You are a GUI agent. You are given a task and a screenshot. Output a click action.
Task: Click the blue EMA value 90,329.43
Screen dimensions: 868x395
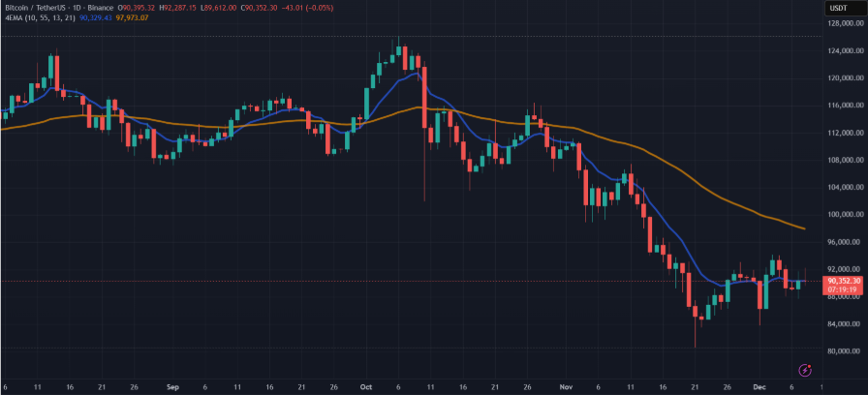(96, 17)
